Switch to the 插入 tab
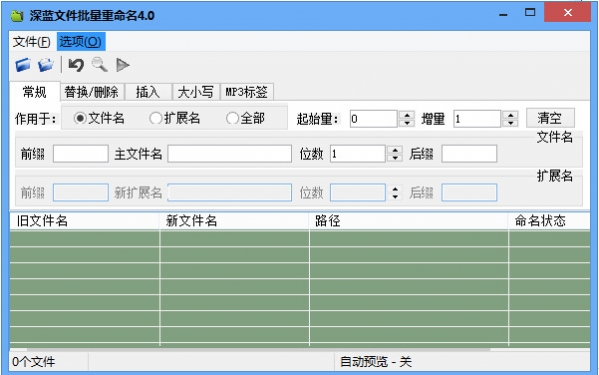 point(148,92)
